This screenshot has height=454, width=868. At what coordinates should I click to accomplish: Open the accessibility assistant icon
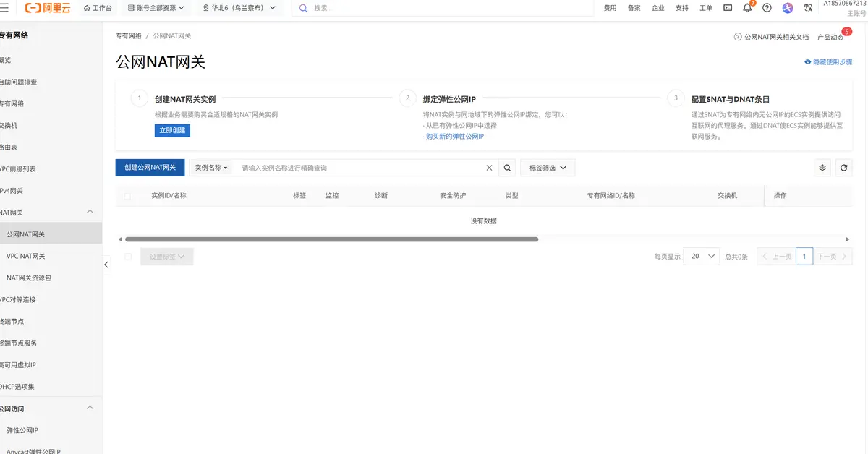787,8
